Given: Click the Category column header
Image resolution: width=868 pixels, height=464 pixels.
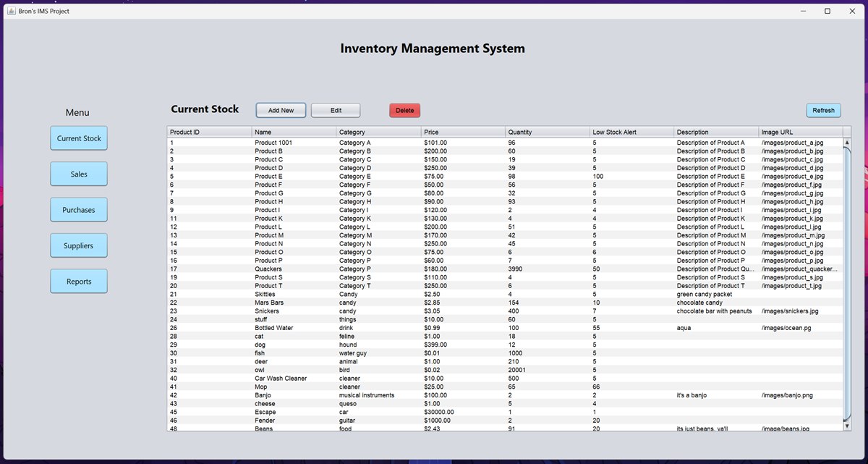Looking at the screenshot, I should (x=378, y=132).
